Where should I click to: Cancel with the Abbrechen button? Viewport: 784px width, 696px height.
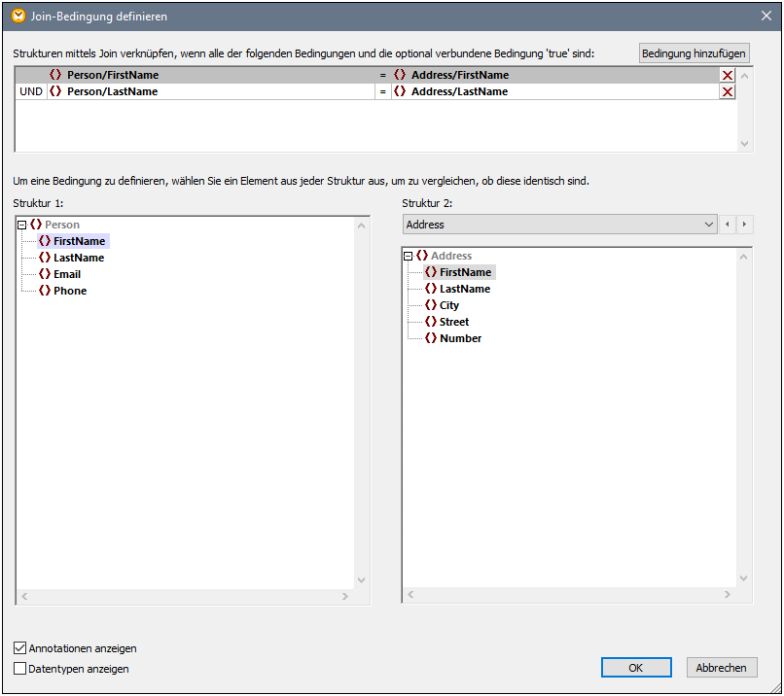coord(722,668)
